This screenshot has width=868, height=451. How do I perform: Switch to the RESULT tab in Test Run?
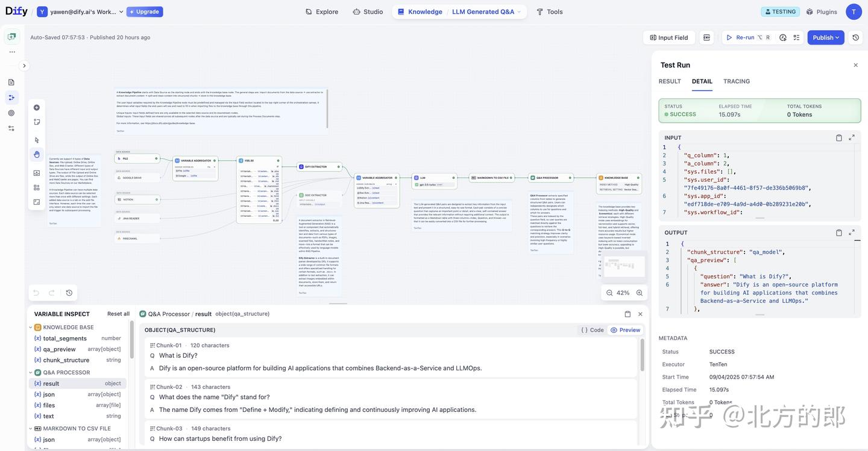click(x=670, y=81)
